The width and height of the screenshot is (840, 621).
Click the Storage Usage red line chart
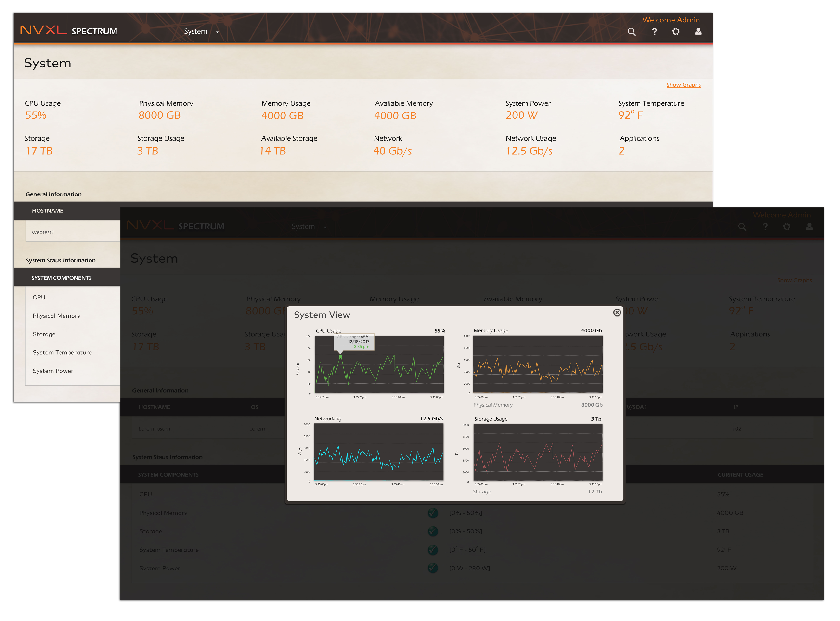[x=537, y=453]
